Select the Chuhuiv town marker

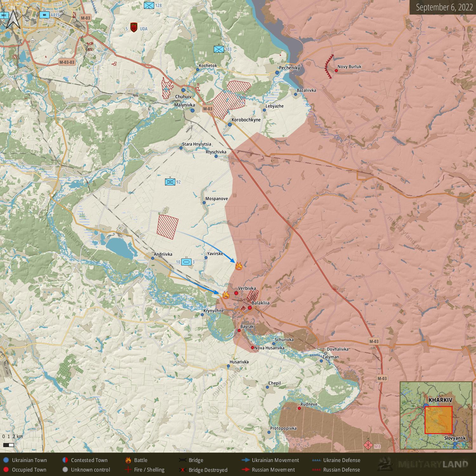(183, 90)
